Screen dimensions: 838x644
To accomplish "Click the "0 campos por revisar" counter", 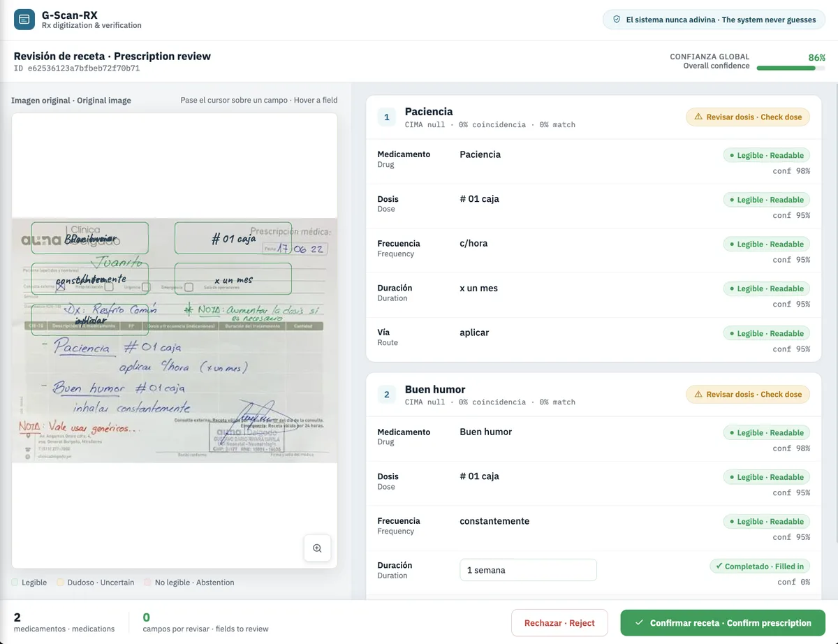I will (x=206, y=623).
